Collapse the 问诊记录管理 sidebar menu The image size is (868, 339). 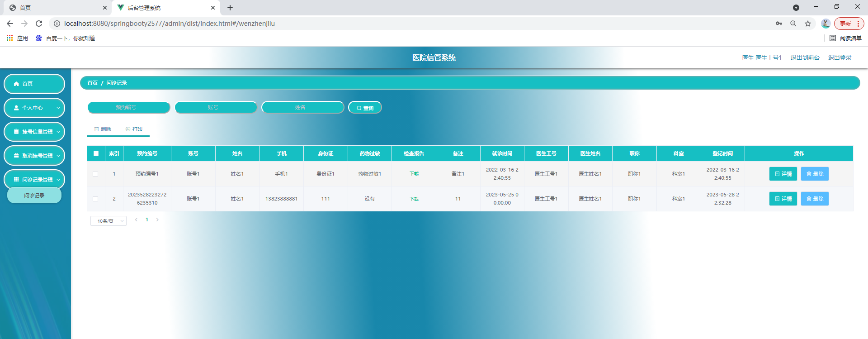click(x=34, y=180)
